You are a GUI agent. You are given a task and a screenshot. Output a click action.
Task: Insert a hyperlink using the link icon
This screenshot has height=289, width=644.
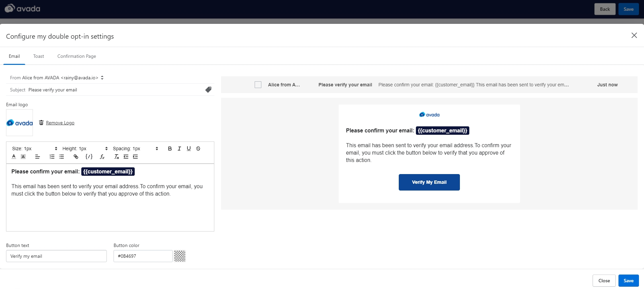(x=76, y=157)
